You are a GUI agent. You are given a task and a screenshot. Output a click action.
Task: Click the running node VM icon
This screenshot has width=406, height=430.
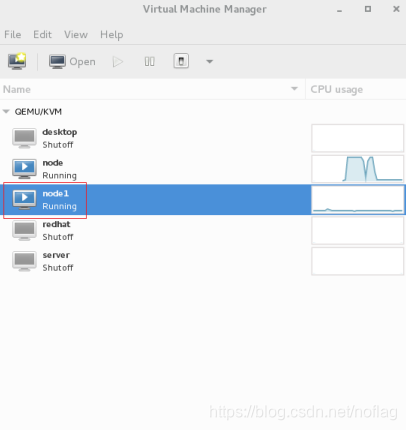(x=24, y=169)
